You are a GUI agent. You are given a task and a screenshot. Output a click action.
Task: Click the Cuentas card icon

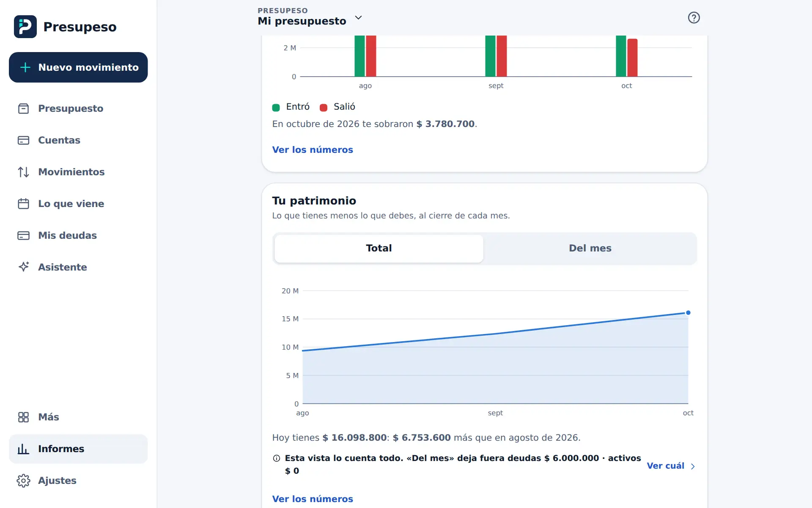pyautogui.click(x=24, y=140)
